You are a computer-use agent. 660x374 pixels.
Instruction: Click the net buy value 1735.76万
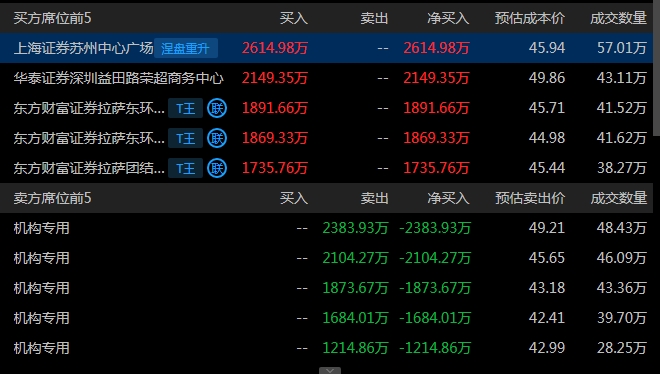tap(436, 168)
